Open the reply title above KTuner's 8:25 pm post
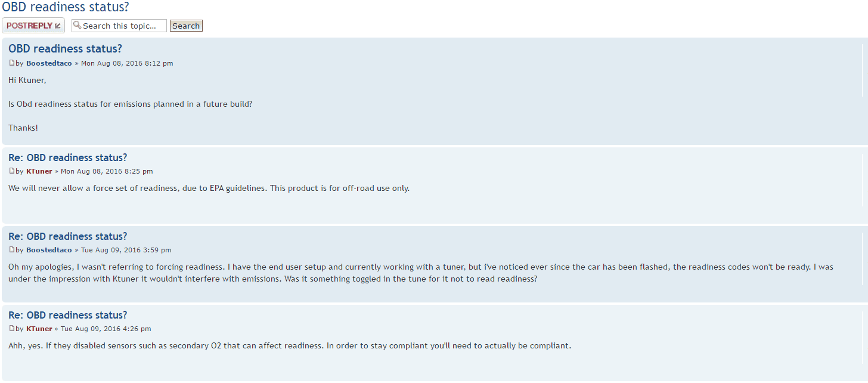The height and width of the screenshot is (383, 868). (67, 157)
